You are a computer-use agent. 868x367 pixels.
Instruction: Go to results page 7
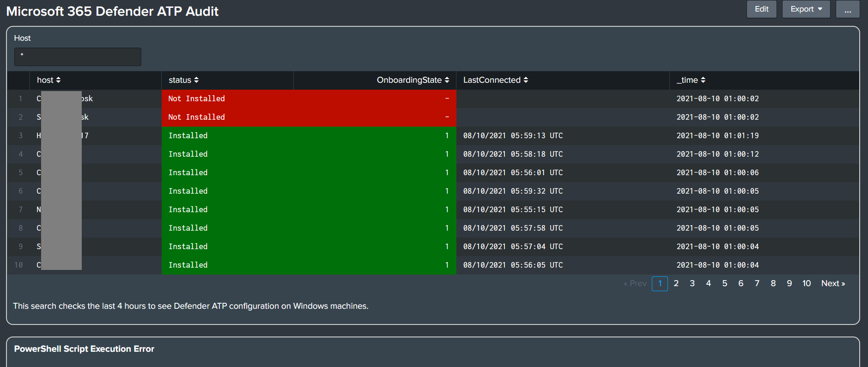click(x=757, y=283)
